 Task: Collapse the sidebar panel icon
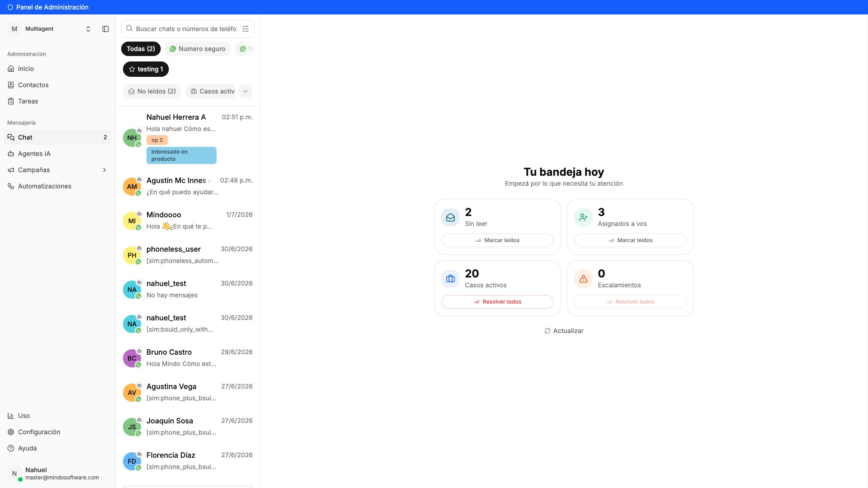(105, 29)
